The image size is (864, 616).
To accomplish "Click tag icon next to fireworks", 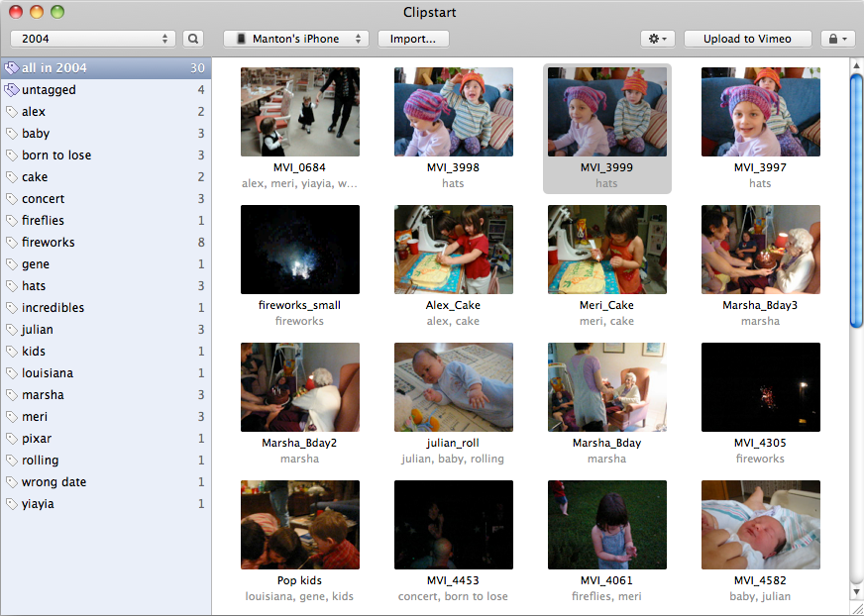I will 12,243.
